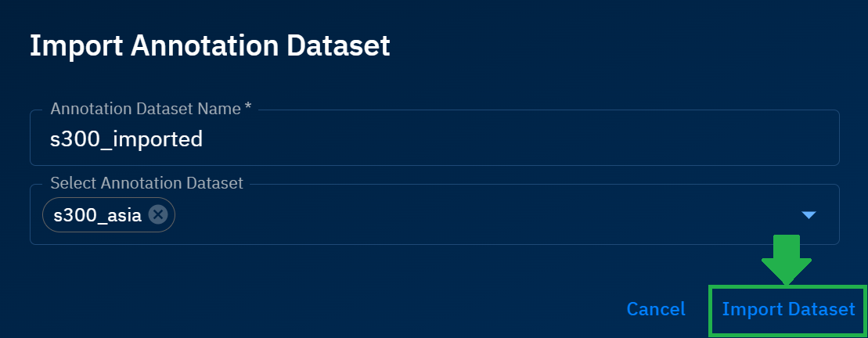Click blank area after s300_imported text
868x338 pixels.
pyautogui.click(x=509, y=139)
